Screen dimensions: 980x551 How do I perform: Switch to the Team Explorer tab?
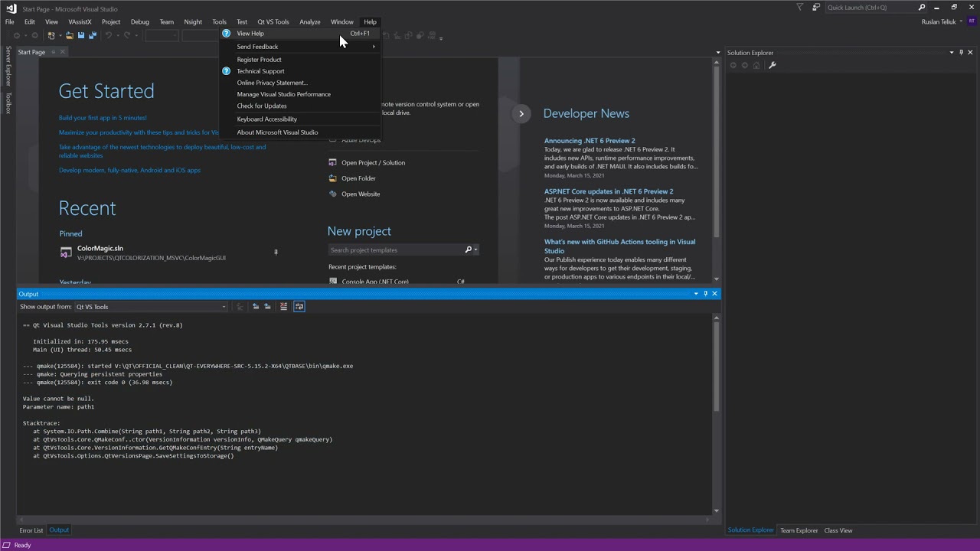tap(799, 530)
